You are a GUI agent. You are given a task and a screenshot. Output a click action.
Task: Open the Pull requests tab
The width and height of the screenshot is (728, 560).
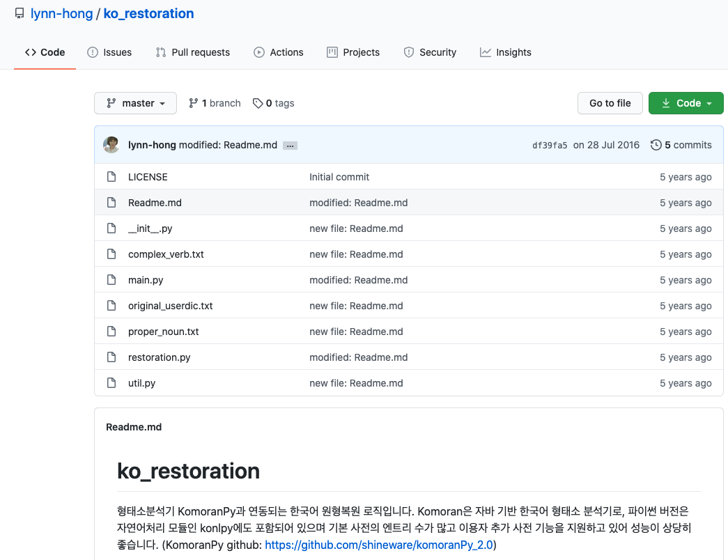[x=193, y=52]
